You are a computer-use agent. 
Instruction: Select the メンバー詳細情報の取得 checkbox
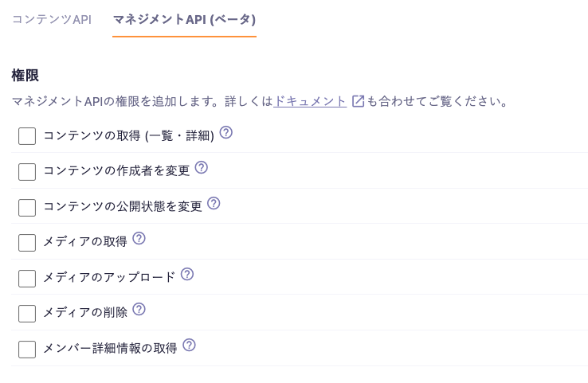tap(27, 350)
